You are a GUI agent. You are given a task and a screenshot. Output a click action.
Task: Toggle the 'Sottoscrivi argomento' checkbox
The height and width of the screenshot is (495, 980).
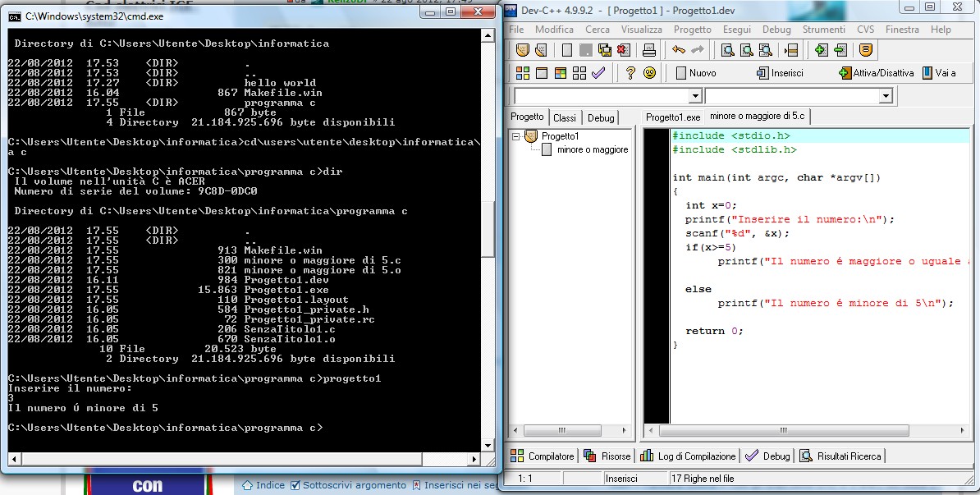coord(295,485)
